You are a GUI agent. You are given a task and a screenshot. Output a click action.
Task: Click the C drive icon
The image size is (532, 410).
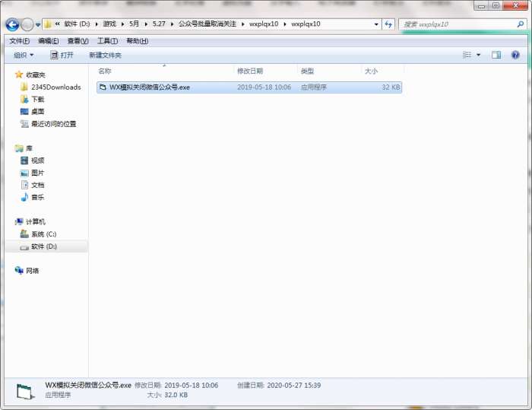point(24,234)
